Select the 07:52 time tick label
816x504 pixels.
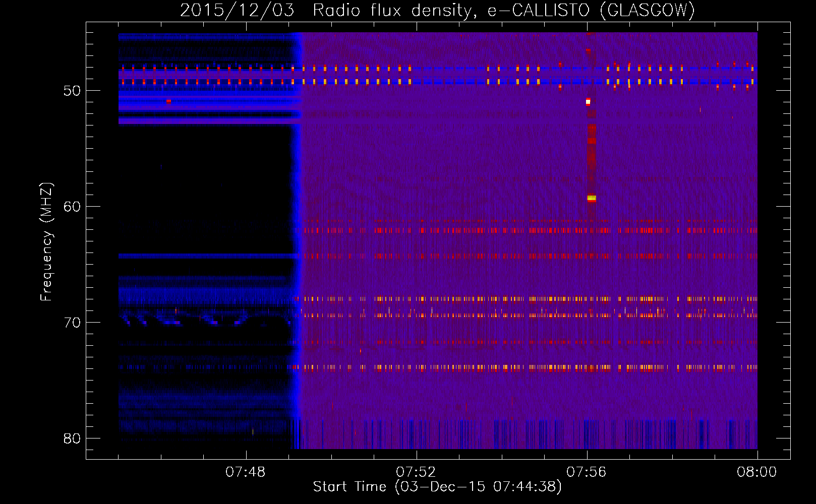pos(416,472)
